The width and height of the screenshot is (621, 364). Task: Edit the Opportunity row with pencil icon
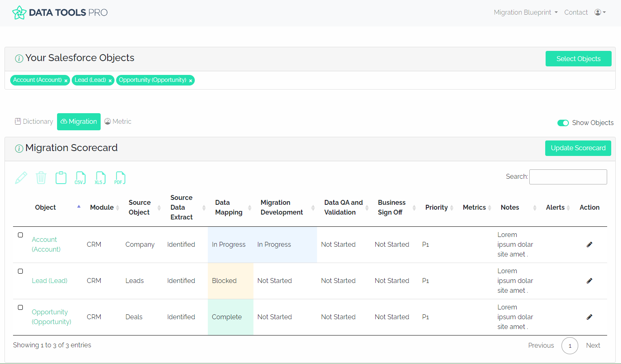589,317
